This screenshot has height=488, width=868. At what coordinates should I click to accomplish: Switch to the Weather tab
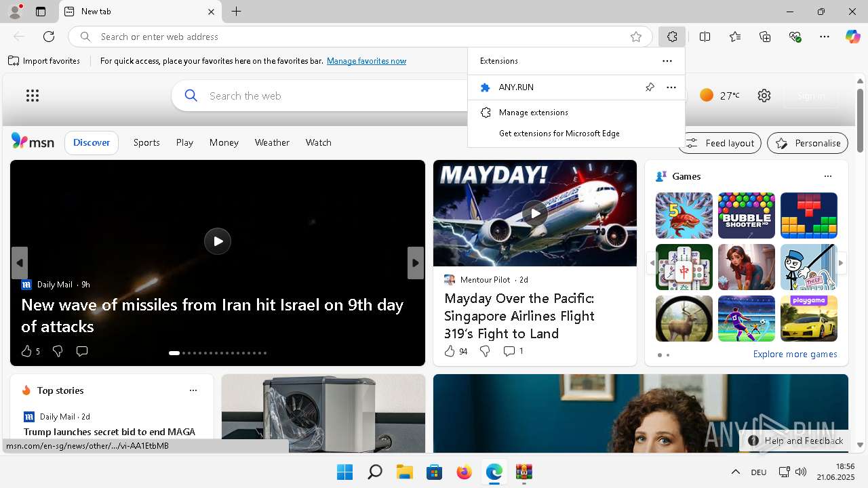272,142
